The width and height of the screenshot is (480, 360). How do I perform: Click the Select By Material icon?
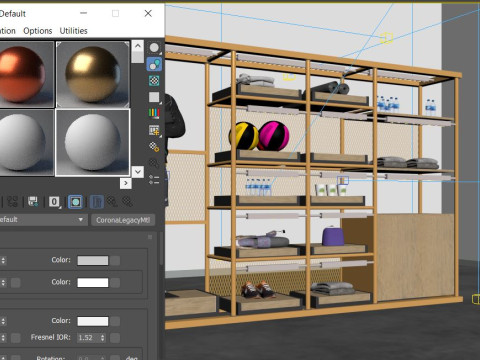(154, 163)
